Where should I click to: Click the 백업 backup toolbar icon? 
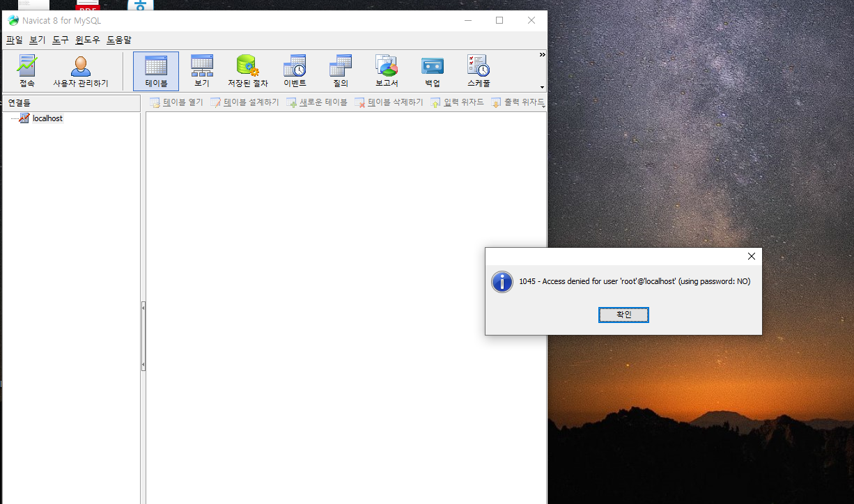[x=433, y=71]
